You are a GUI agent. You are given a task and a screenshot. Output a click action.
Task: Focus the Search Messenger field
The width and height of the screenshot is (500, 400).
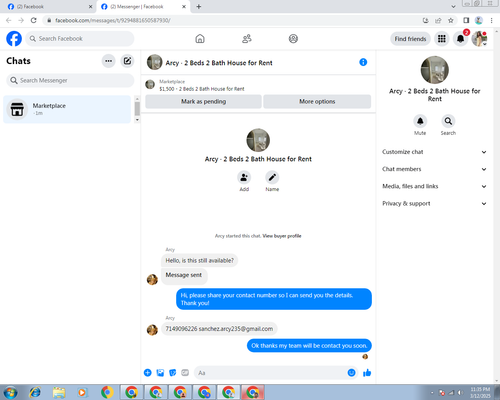point(70,80)
